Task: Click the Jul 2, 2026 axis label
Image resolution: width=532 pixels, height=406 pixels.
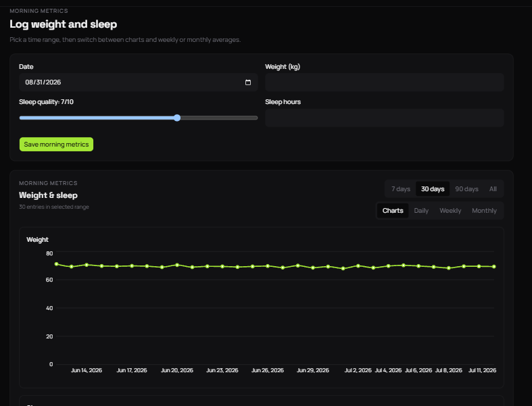Action: [358, 370]
